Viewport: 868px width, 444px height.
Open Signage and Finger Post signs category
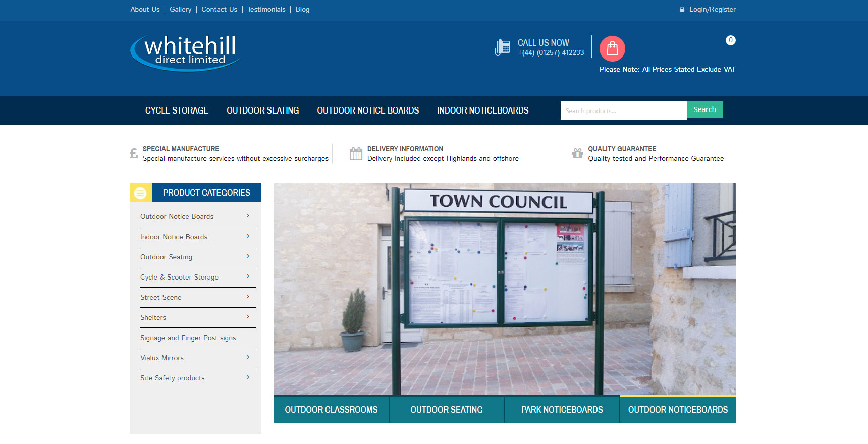coord(188,338)
